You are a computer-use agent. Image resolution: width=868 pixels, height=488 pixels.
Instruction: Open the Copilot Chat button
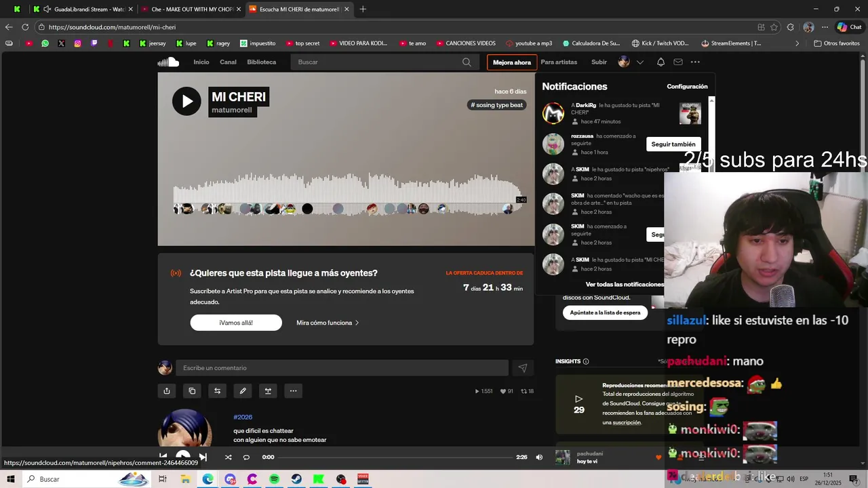849,27
